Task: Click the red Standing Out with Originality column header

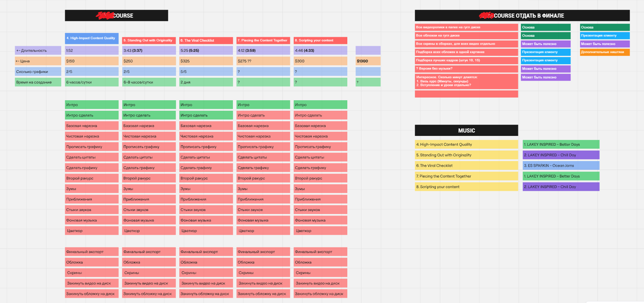Action: pyautogui.click(x=149, y=40)
